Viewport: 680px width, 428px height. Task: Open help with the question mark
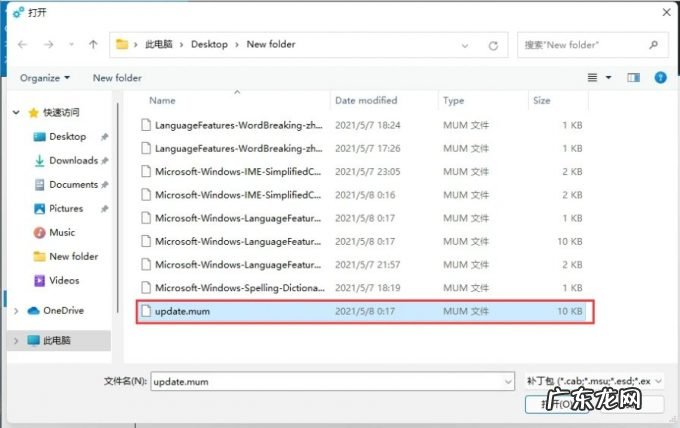(x=660, y=78)
